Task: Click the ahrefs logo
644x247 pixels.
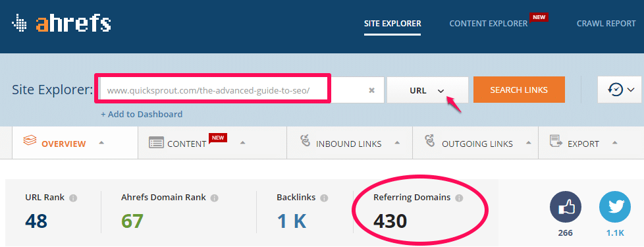Action: [61, 24]
